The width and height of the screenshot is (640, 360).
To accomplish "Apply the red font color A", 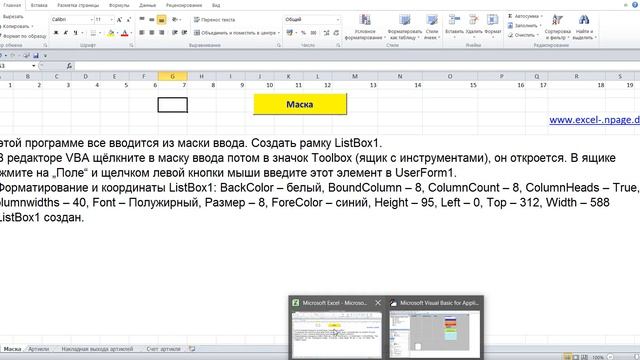I will pyautogui.click(x=125, y=33).
